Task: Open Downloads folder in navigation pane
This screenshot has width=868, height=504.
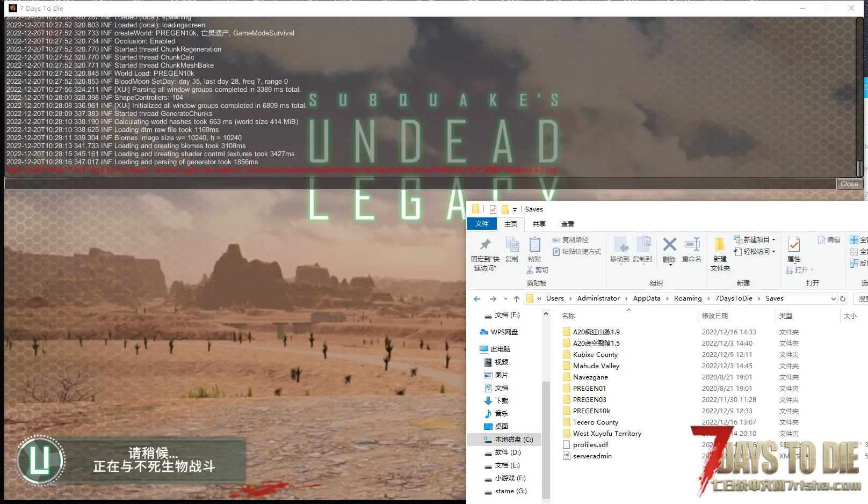Action: [x=496, y=401]
